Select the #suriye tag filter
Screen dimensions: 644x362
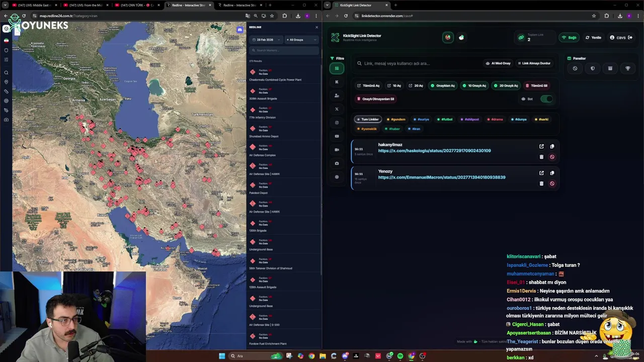(x=422, y=120)
